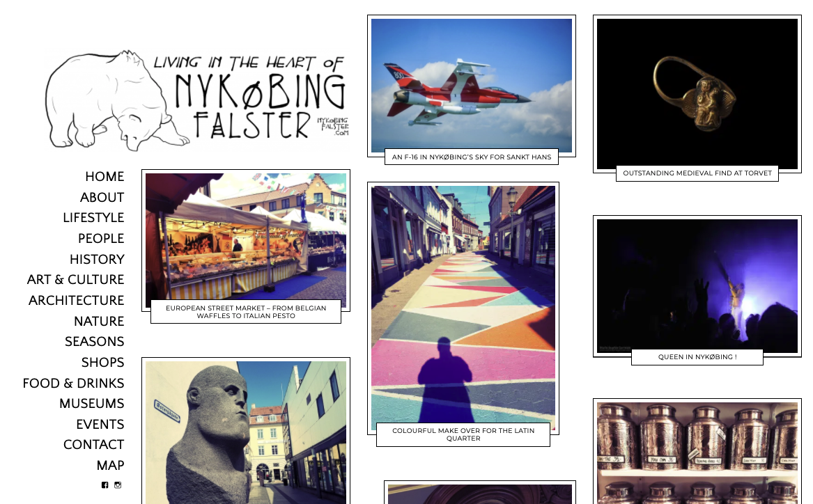Click 'Queen in Nykøbing !' post title
Screen dimensions: 813x504
click(697, 357)
